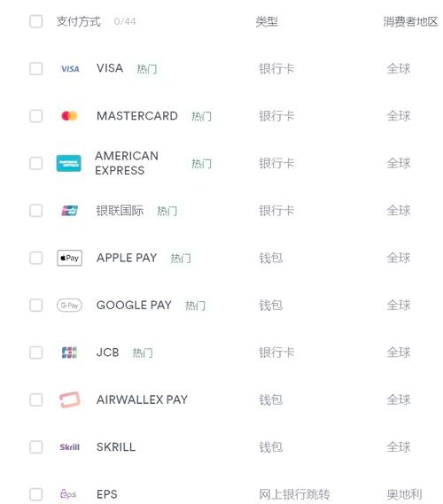Tick the MASTERCARD row checkbox
Viewport: 443px width, 504px height.
(36, 116)
